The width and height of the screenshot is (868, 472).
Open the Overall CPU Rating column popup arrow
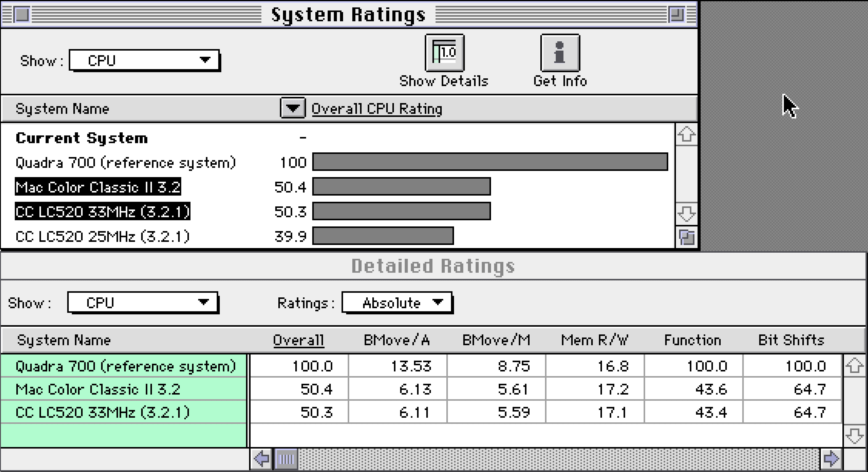293,108
